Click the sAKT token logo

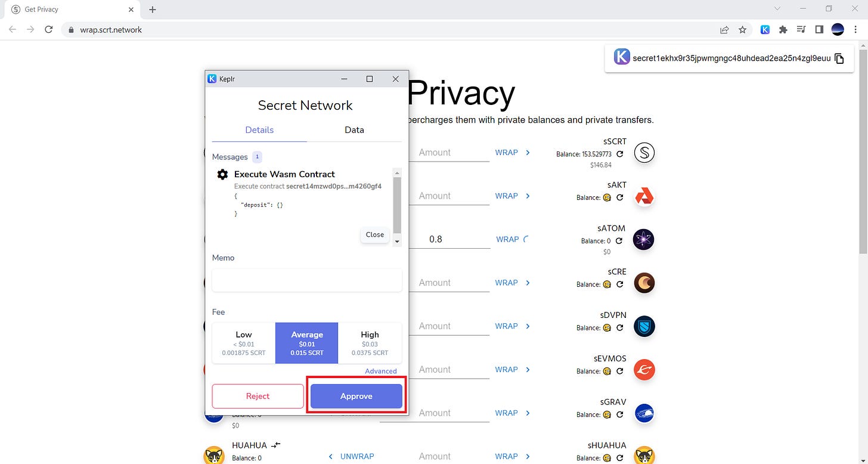[x=644, y=196]
